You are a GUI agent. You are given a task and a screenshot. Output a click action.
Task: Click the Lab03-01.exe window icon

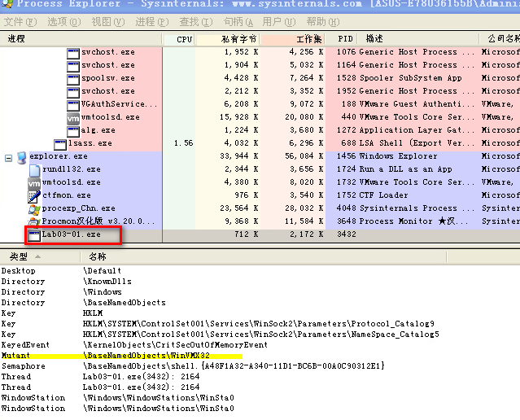tap(34, 235)
